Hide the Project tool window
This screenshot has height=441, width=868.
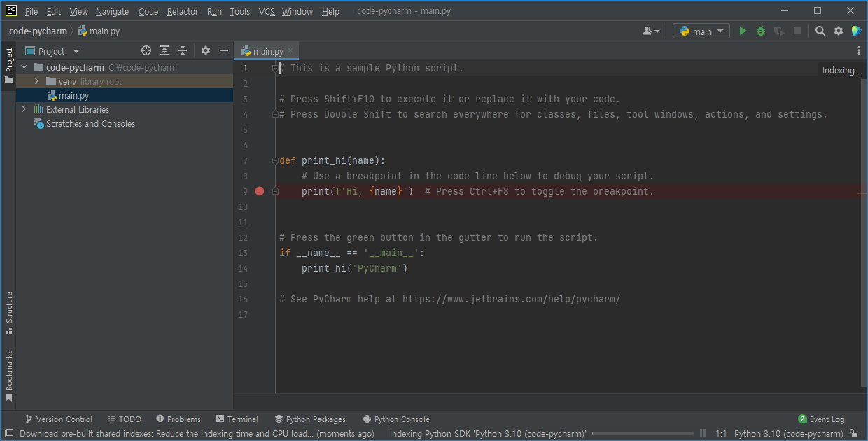tap(224, 50)
